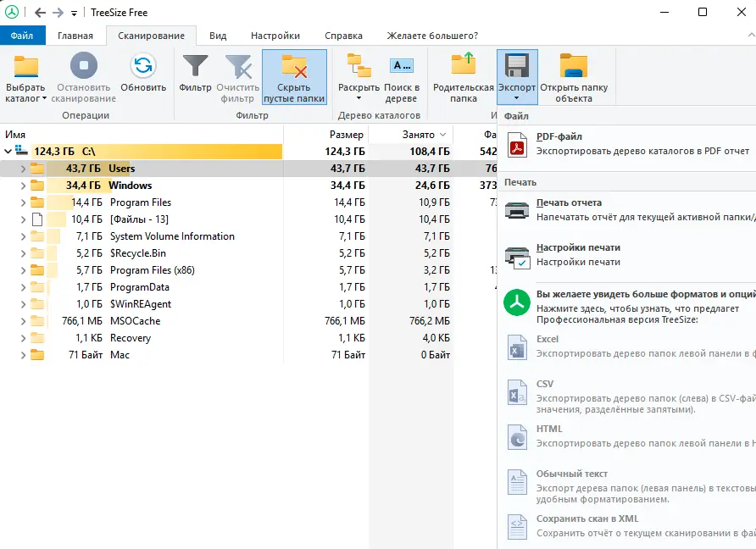
Task: Select the C:\ drive row
Action: [248, 152]
